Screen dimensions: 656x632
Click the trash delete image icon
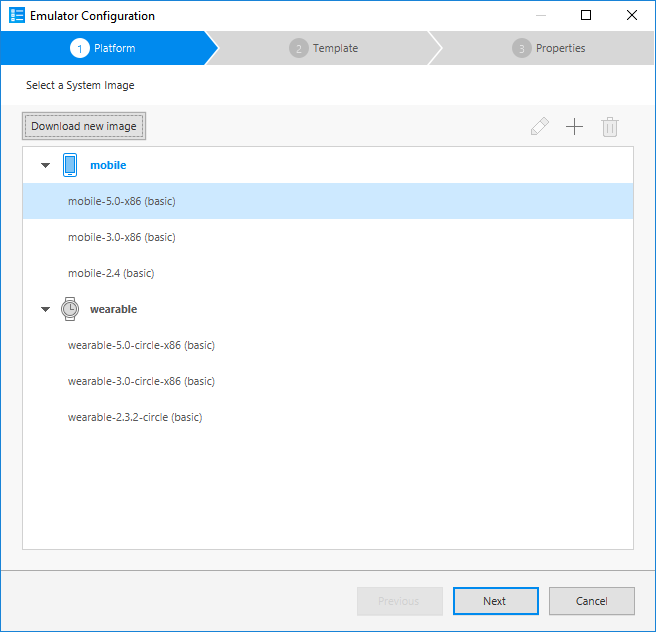610,127
